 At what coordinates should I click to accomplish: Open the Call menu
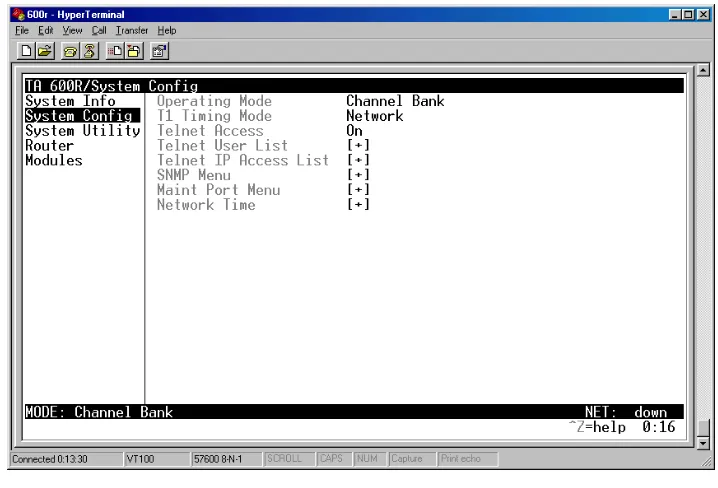[x=99, y=31]
